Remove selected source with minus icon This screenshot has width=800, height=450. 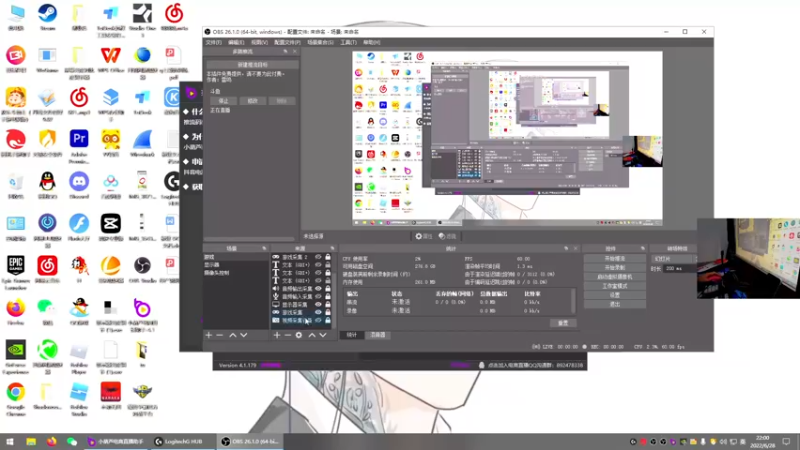(288, 335)
